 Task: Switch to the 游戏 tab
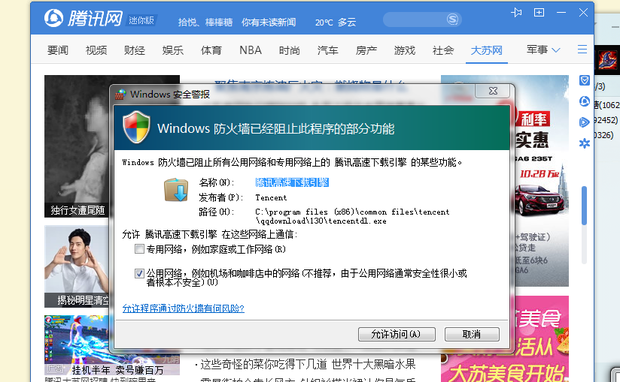[405, 50]
